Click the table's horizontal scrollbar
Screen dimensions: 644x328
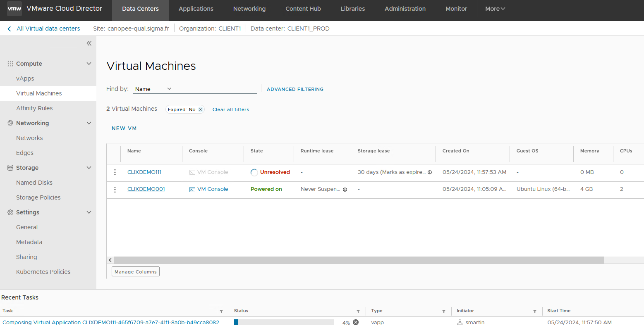(x=359, y=260)
